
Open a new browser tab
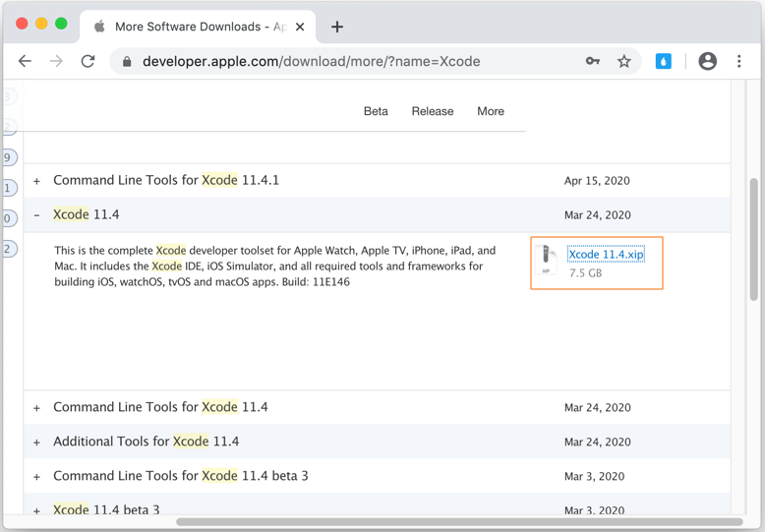click(x=337, y=27)
